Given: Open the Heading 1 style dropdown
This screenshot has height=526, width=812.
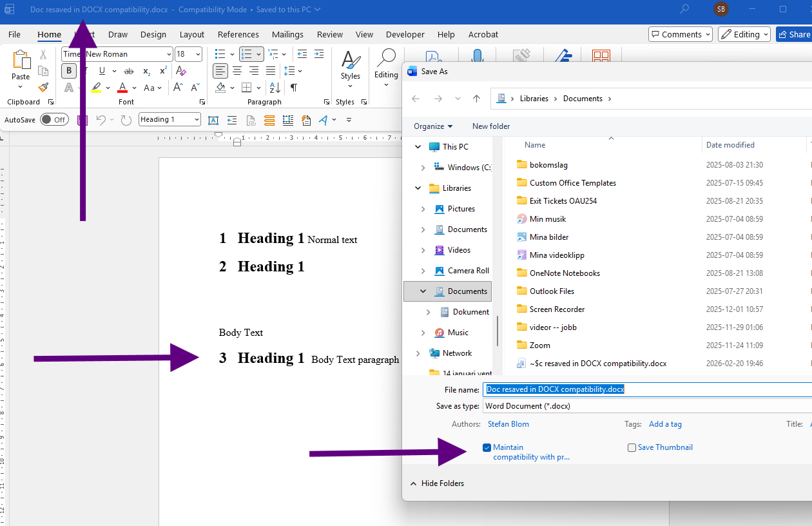Looking at the screenshot, I should point(195,119).
